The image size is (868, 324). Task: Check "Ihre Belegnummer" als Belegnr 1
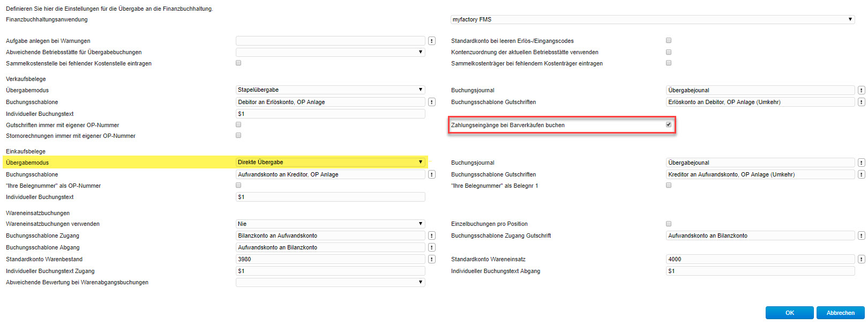668,185
